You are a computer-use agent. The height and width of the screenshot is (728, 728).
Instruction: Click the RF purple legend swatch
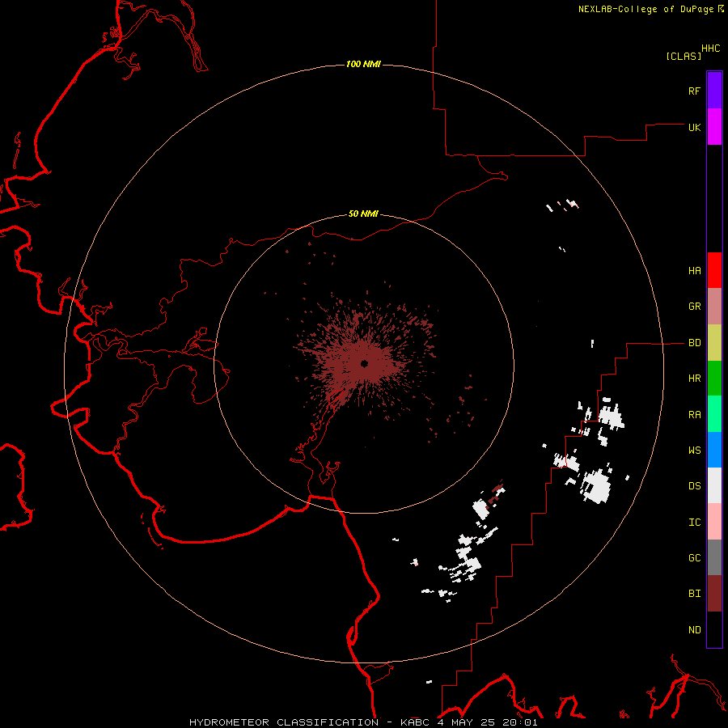714,91
